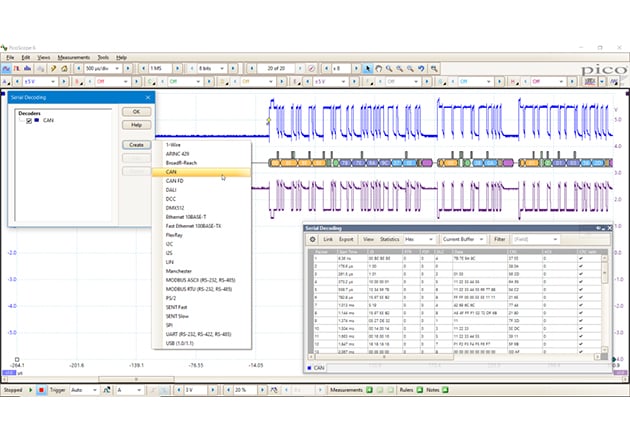The height and width of the screenshot is (440, 630).
Task: Open the Edit menu
Action: (26, 57)
